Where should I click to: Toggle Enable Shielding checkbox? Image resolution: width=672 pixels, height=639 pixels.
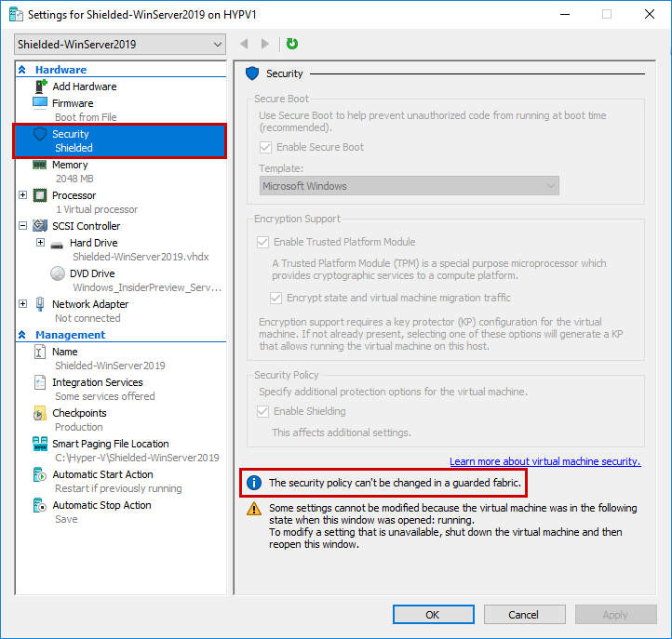click(x=262, y=411)
